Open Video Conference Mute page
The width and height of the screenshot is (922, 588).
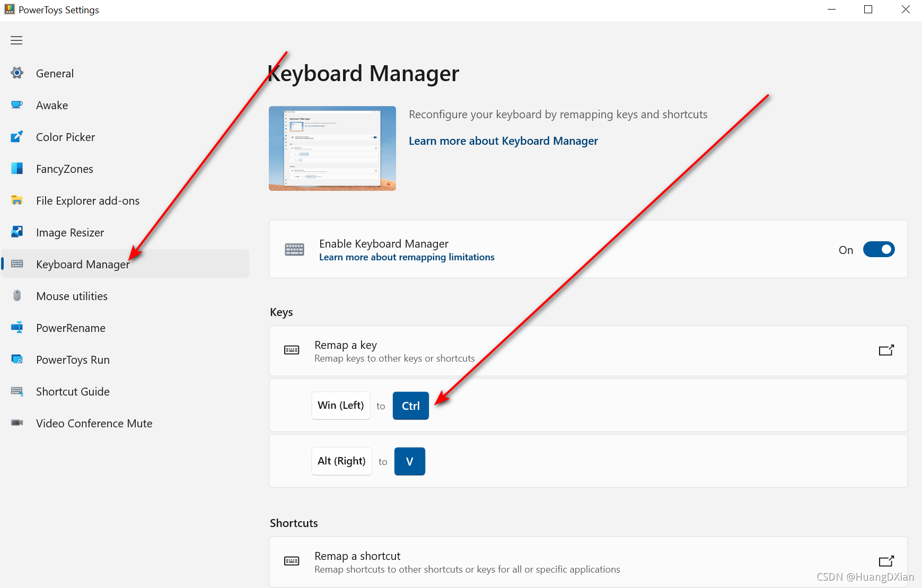click(125, 423)
